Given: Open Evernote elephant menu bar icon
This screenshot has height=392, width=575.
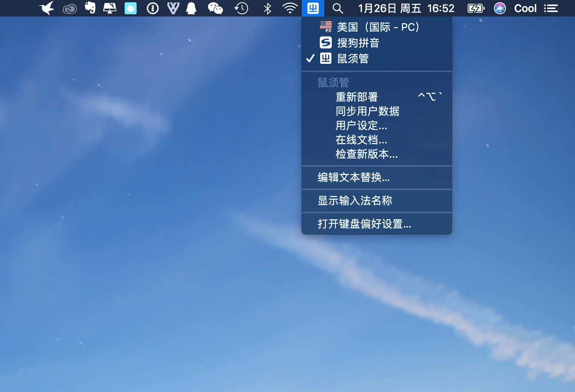Looking at the screenshot, I should pyautogui.click(x=90, y=8).
